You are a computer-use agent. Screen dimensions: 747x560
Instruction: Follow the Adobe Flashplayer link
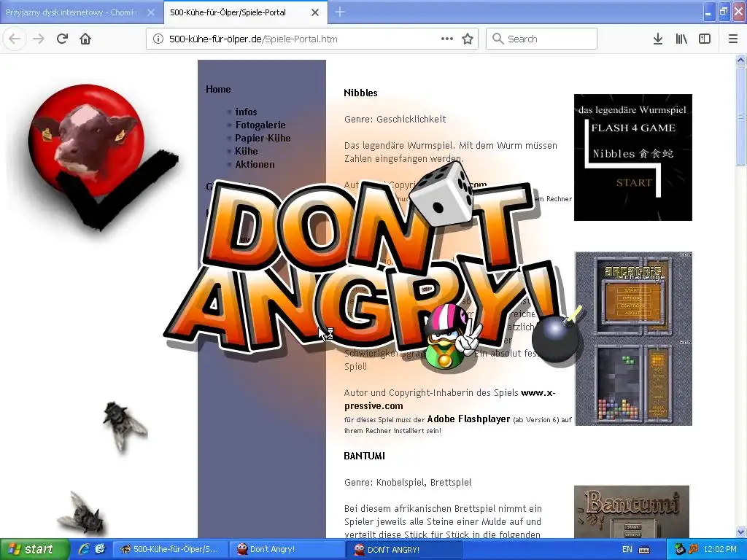tap(469, 419)
